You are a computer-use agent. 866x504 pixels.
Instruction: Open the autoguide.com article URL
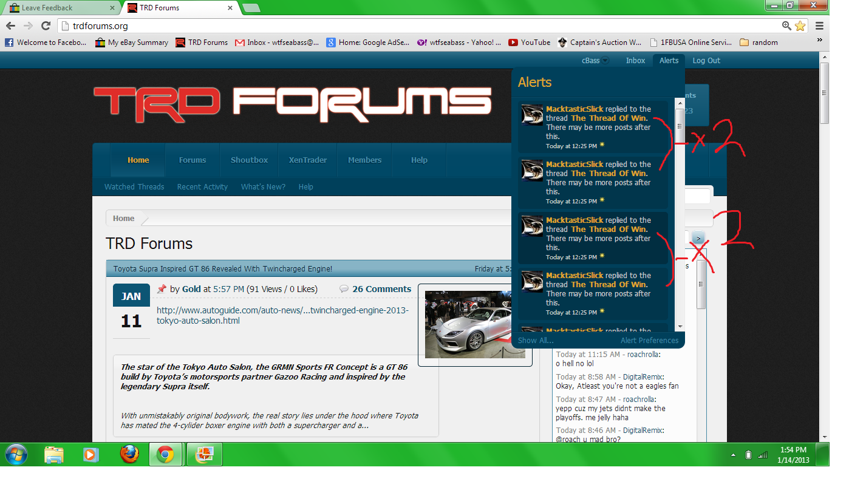coord(282,316)
